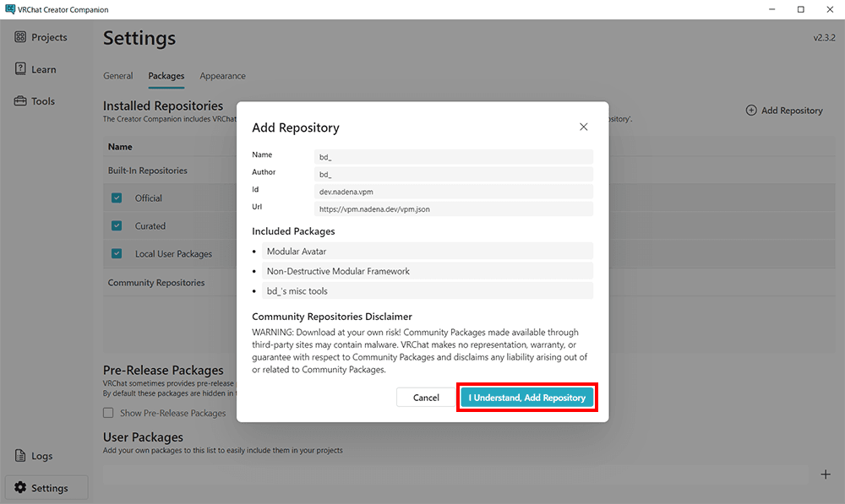Click the Author field containing bd_

[x=454, y=174]
